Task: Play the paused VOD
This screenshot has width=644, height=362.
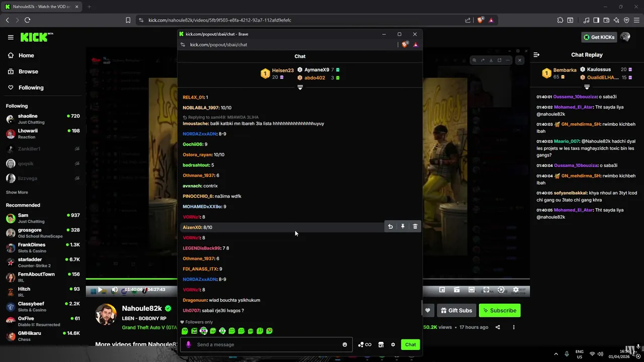Action: 100,290
